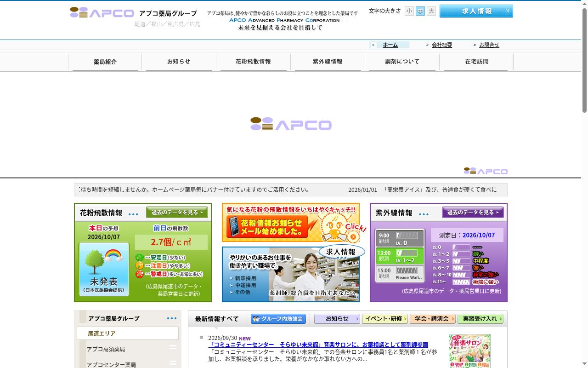Set text size to 中 (medium)
This screenshot has width=588, height=368.
420,11
